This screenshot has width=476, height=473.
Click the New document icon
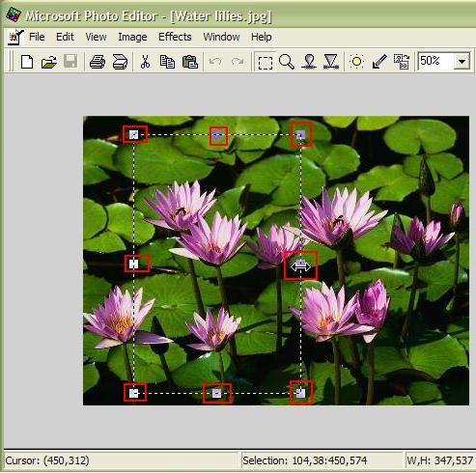tap(27, 61)
